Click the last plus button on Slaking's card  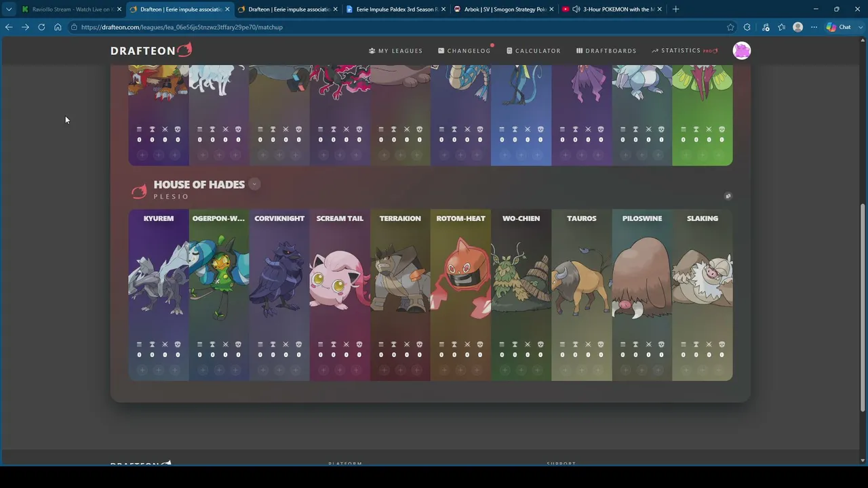[x=719, y=370]
